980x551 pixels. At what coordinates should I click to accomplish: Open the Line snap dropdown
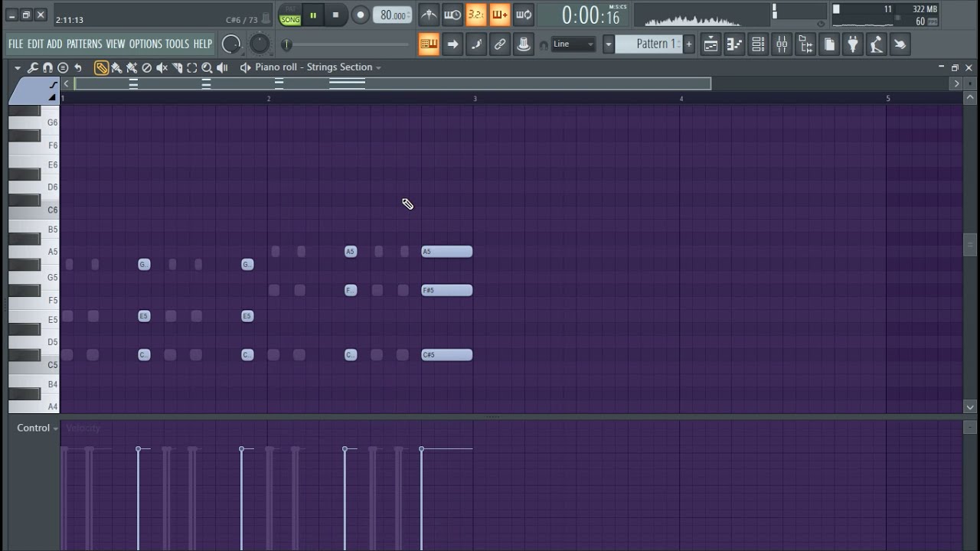point(573,44)
